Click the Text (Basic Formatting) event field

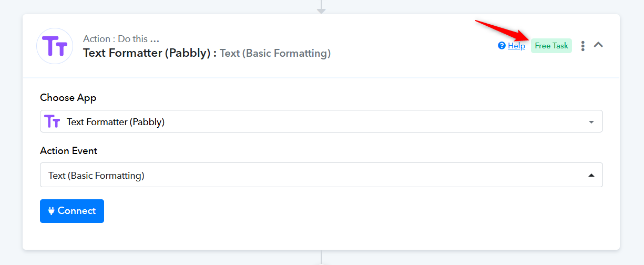click(x=321, y=175)
